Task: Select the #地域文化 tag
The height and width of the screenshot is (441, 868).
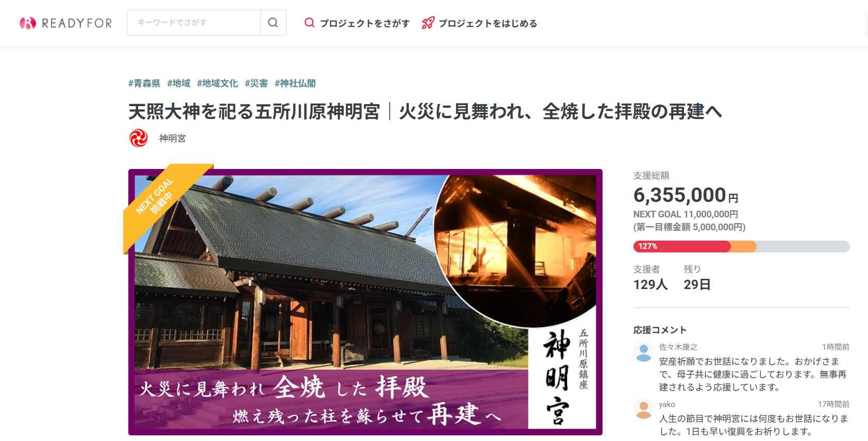Action: [x=218, y=83]
